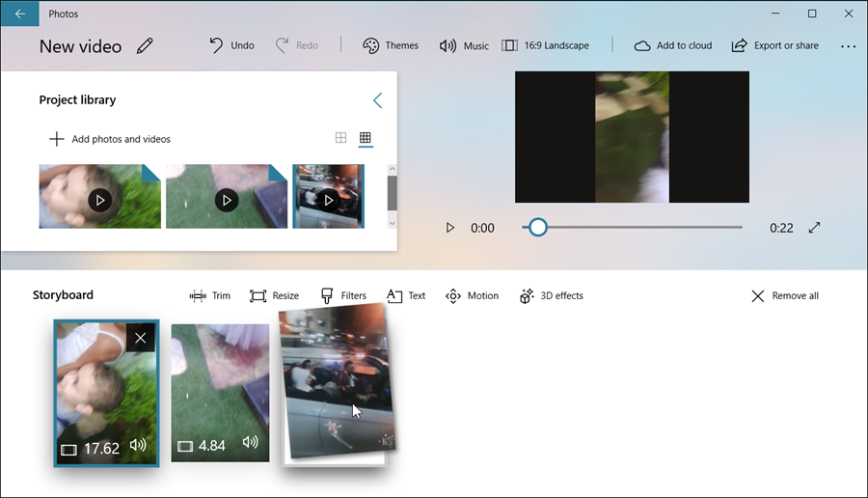
Task: Click the Storyboard heading
Action: (x=63, y=295)
